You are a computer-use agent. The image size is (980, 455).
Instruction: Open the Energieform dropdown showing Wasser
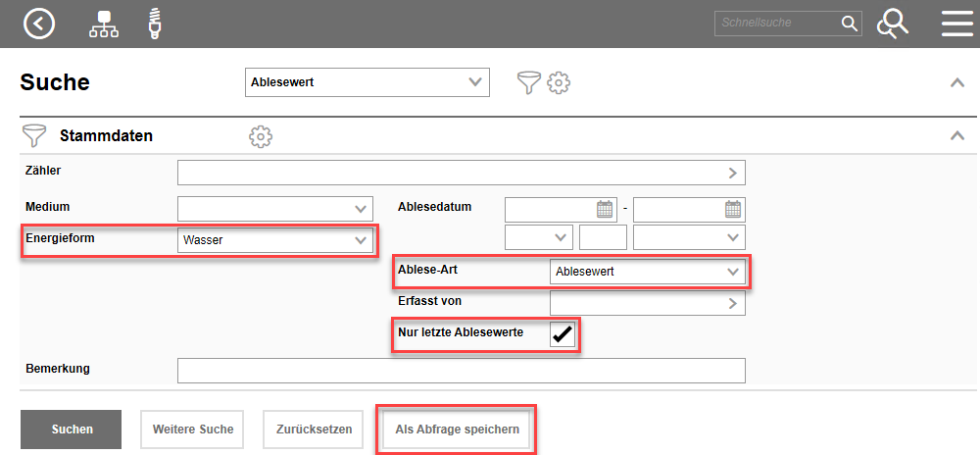click(275, 240)
